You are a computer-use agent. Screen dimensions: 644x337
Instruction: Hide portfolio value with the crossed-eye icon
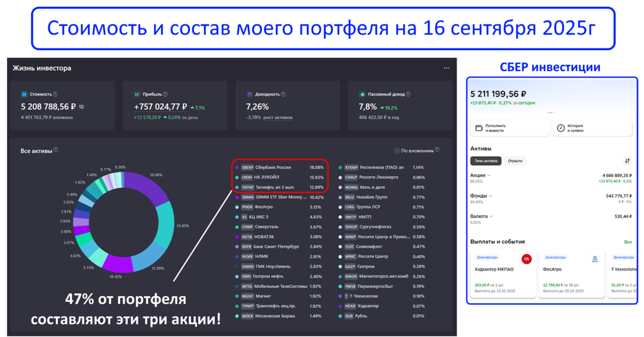pyautogui.click(x=82, y=107)
